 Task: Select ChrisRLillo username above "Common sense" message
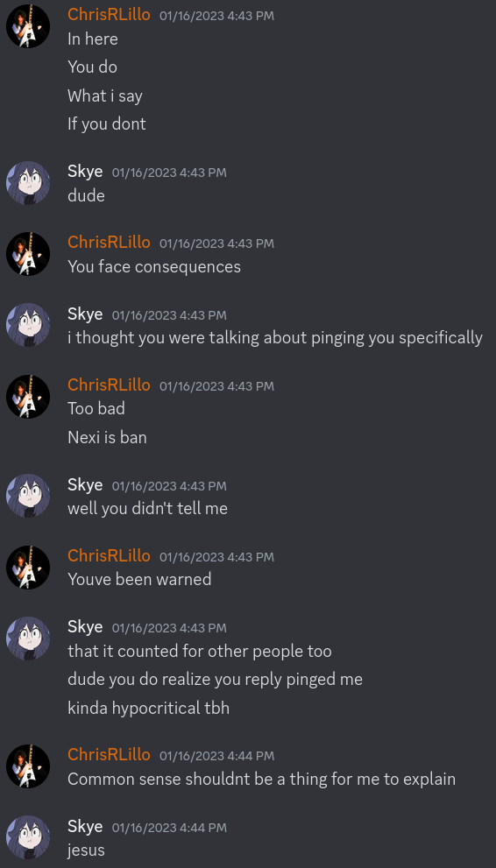(x=109, y=754)
